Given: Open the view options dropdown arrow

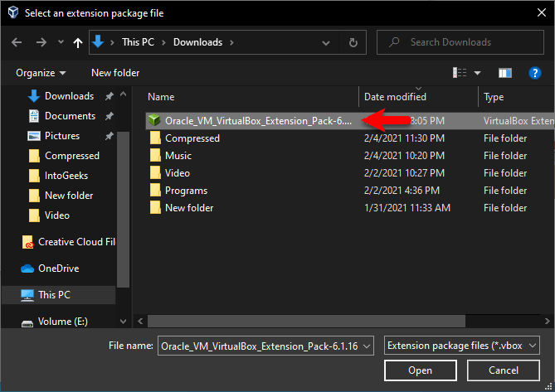Looking at the screenshot, I should click(x=478, y=73).
